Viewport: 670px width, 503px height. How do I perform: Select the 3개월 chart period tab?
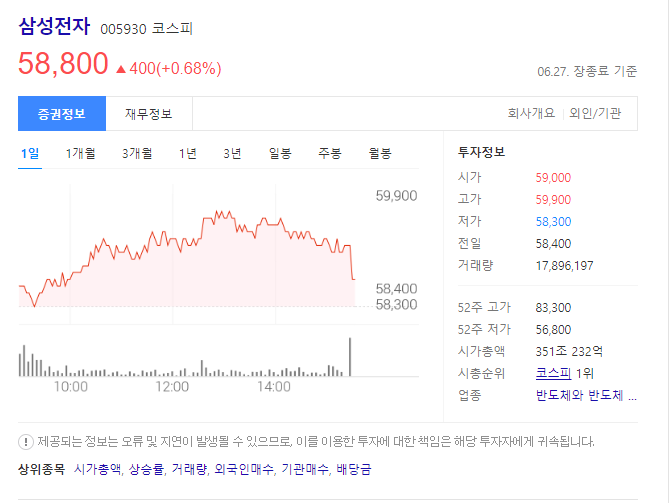coord(137,153)
